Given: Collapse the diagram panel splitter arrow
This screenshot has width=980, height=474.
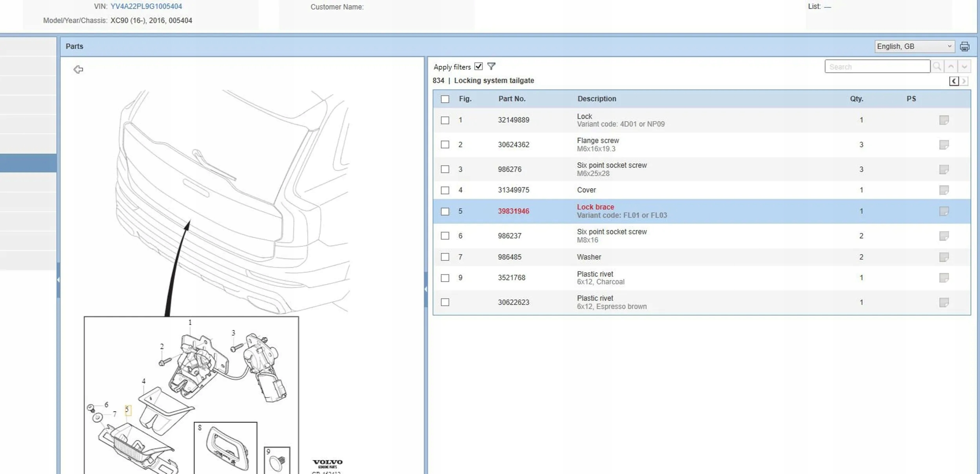Looking at the screenshot, I should (426, 289).
